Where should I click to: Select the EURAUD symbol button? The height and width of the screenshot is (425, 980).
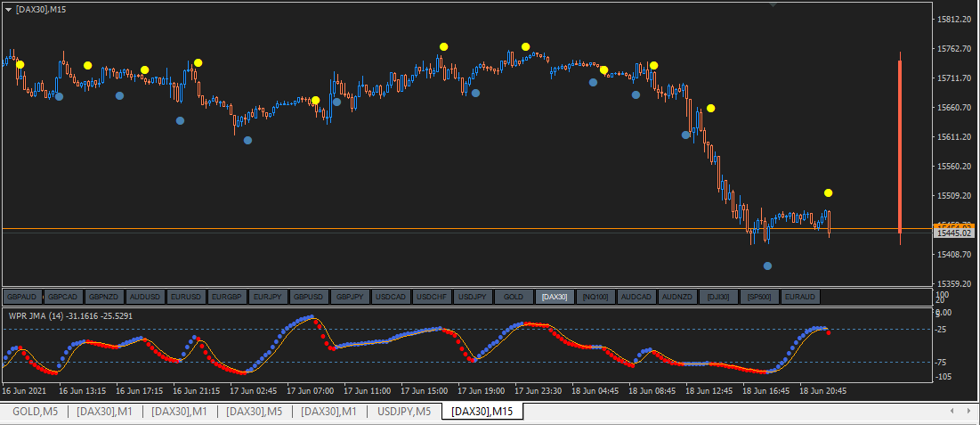pos(800,297)
